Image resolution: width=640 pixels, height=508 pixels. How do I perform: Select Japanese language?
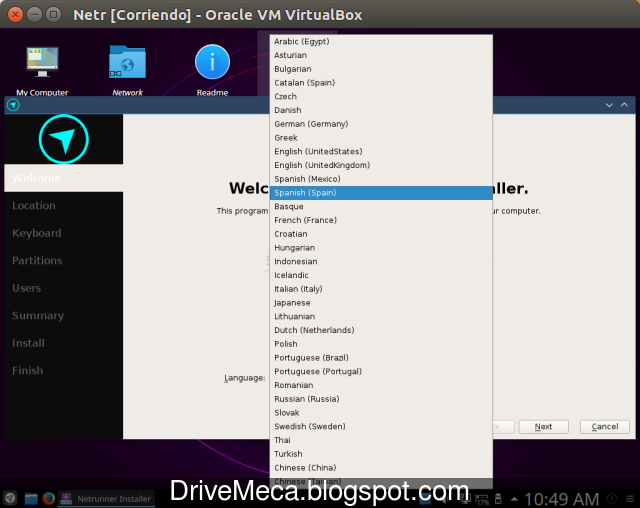[x=381, y=303]
